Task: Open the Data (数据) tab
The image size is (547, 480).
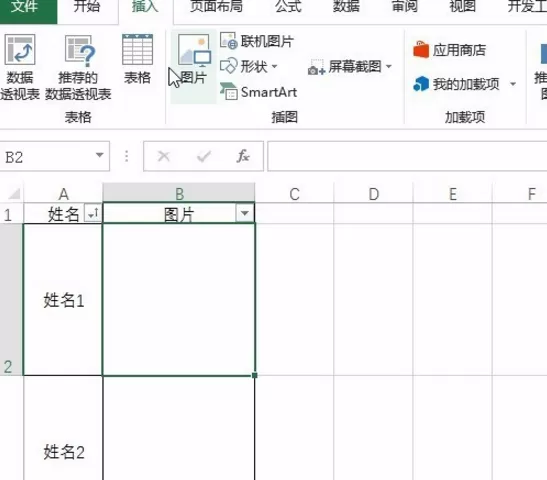Action: click(x=346, y=7)
